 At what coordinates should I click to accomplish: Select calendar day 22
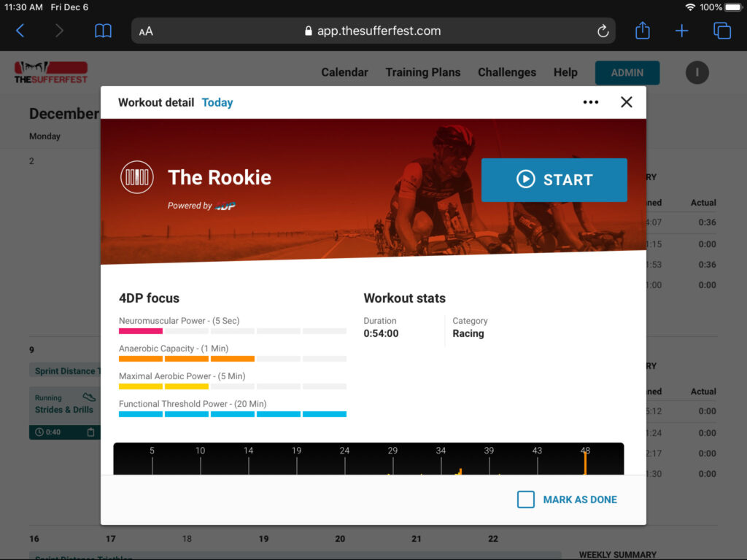pos(493,539)
